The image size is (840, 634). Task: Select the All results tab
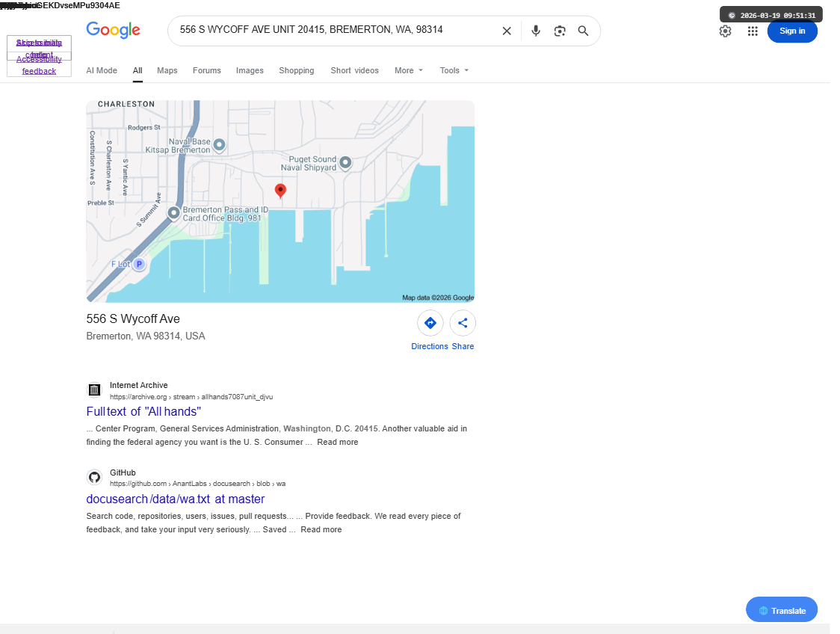(x=138, y=70)
